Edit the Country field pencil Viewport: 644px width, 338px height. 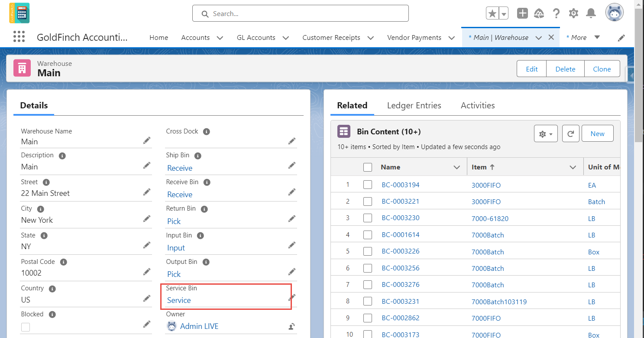[x=147, y=298]
